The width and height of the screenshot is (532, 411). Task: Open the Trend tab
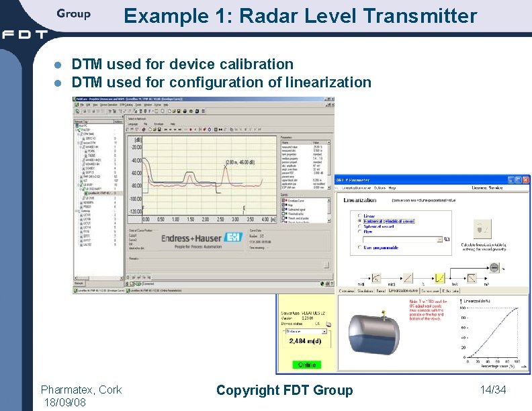(381, 291)
